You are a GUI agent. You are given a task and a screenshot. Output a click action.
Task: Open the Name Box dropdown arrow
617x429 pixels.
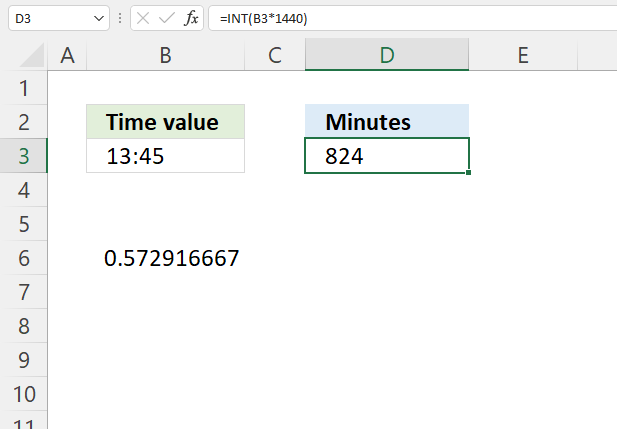point(99,18)
